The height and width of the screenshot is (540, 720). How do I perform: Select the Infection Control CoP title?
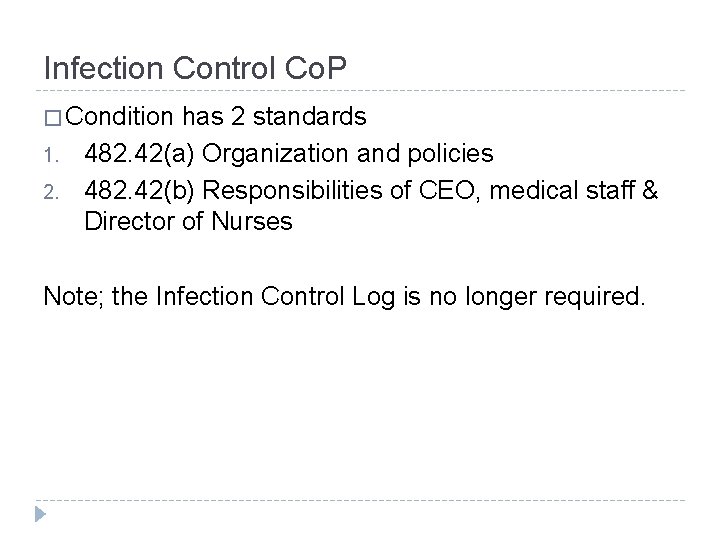click(x=195, y=68)
